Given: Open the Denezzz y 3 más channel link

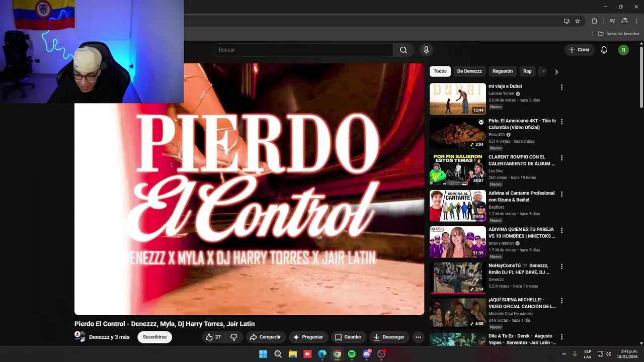Looking at the screenshot, I should (109, 337).
